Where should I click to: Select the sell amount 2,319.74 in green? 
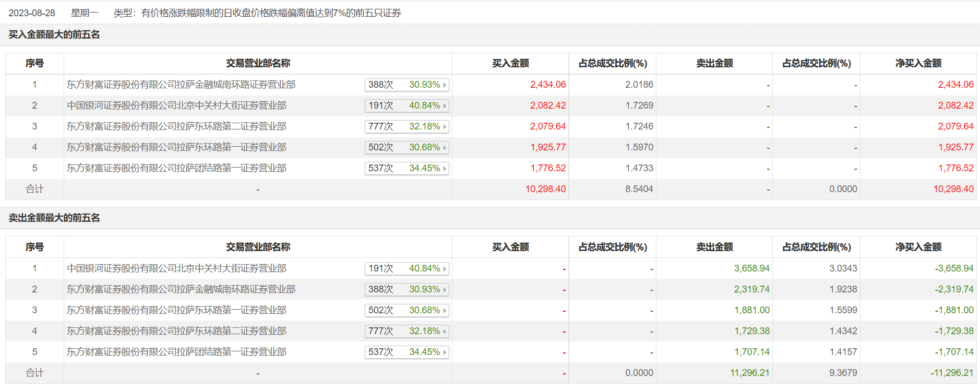(752, 289)
